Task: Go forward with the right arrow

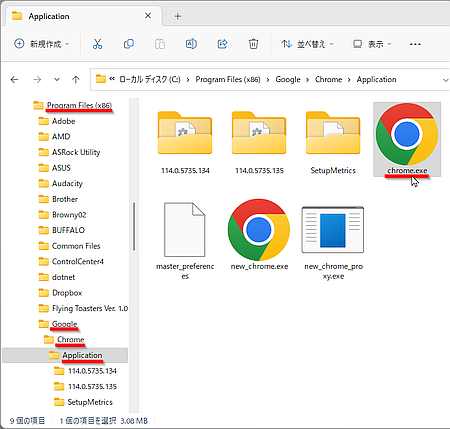Action: (37, 79)
